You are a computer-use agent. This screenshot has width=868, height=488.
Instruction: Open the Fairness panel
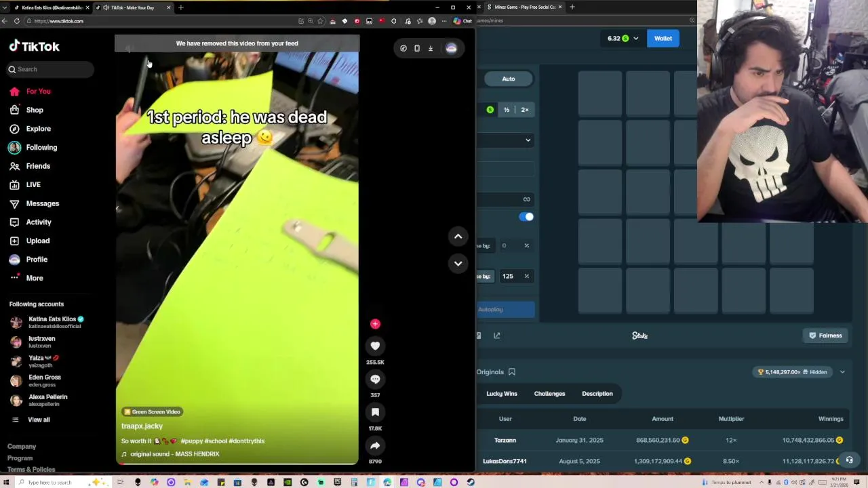pos(825,335)
